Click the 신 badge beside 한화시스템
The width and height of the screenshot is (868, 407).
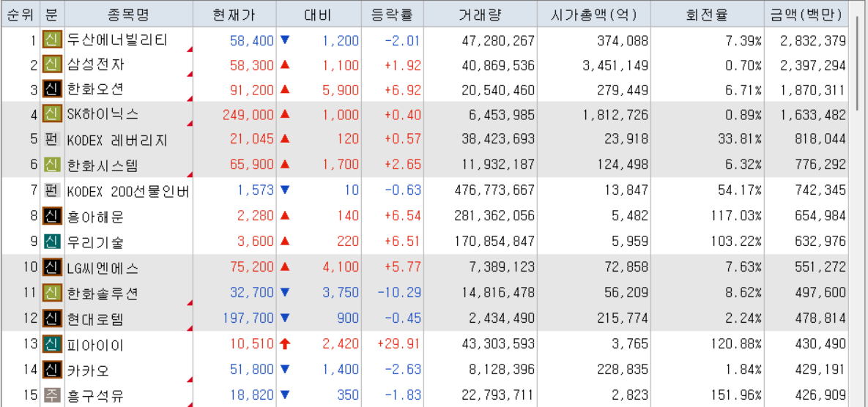click(x=52, y=164)
